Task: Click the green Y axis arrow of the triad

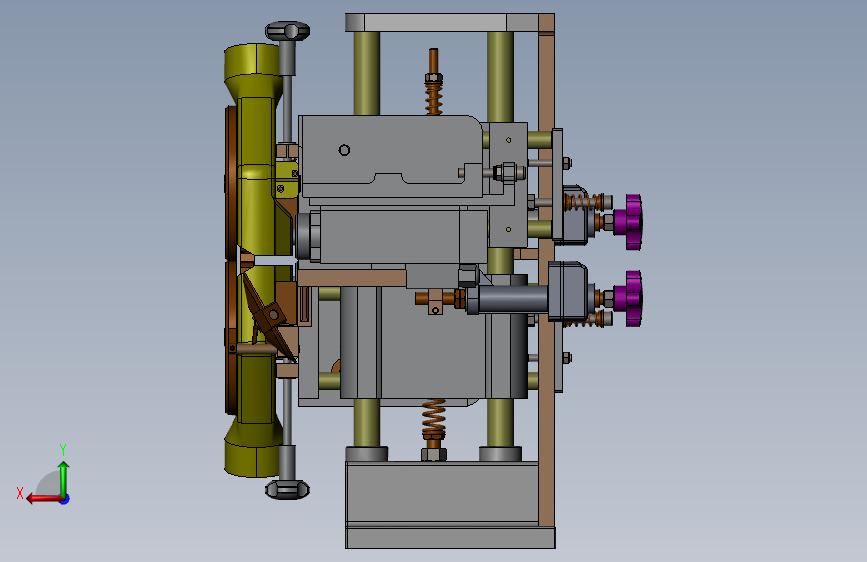Action: tap(64, 479)
